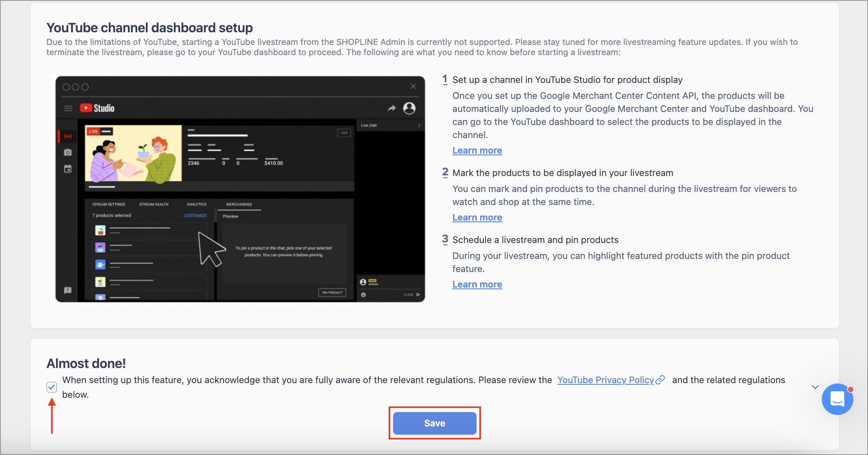This screenshot has width=868, height=455.
Task: Click the blue Save button
Action: pyautogui.click(x=434, y=423)
